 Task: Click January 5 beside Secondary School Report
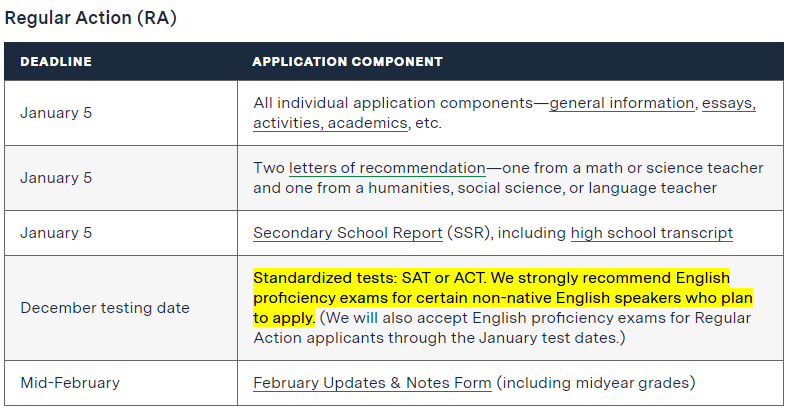pos(56,233)
